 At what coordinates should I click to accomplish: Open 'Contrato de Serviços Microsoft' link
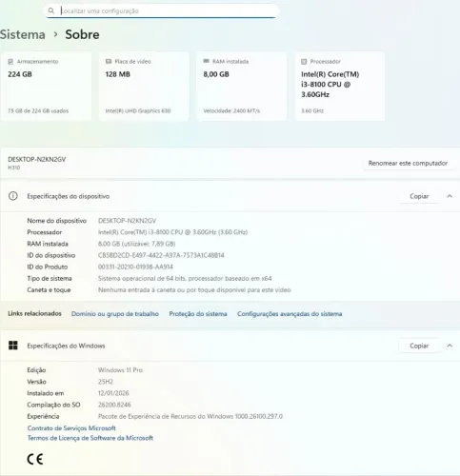(71, 428)
